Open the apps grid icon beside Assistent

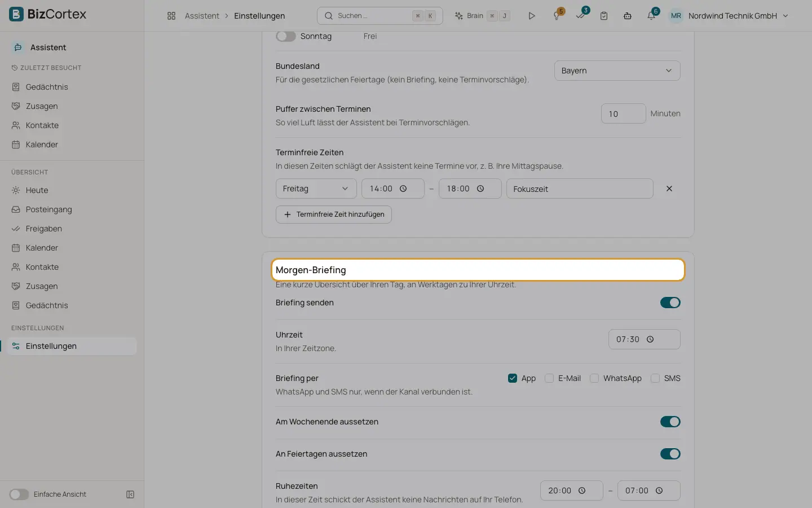(171, 16)
